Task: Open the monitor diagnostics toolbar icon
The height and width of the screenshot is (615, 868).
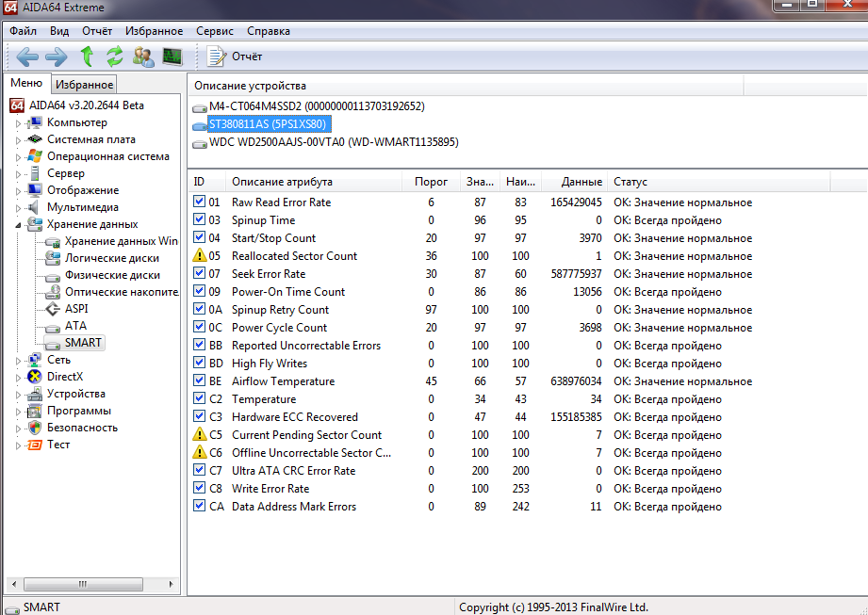Action: [172, 57]
